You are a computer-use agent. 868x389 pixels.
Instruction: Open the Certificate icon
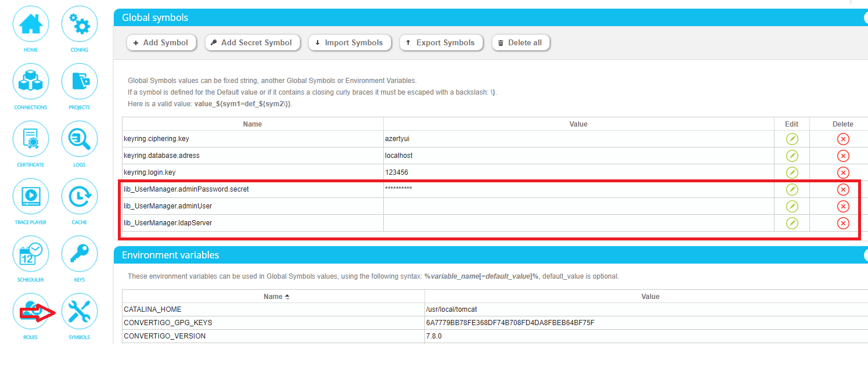[x=31, y=139]
